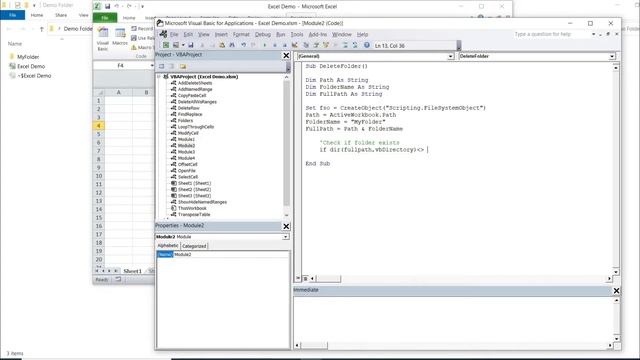Select AddDeleteSheets module in project tree
Viewport: 640px width, 360px height.
(x=195, y=83)
